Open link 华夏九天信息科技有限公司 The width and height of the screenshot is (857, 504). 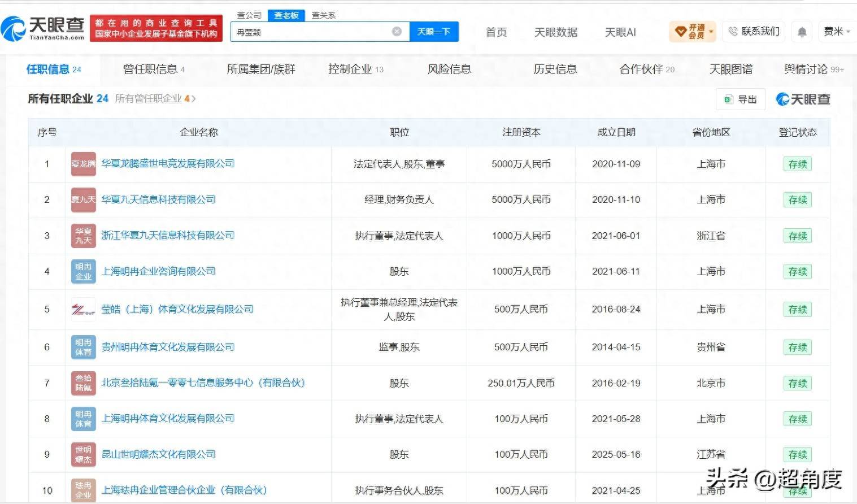158,199
